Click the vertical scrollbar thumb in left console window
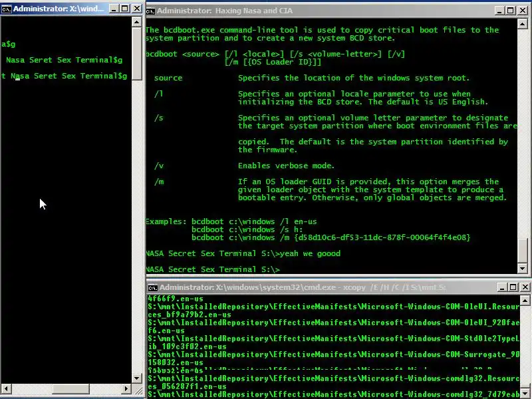 coord(137,54)
